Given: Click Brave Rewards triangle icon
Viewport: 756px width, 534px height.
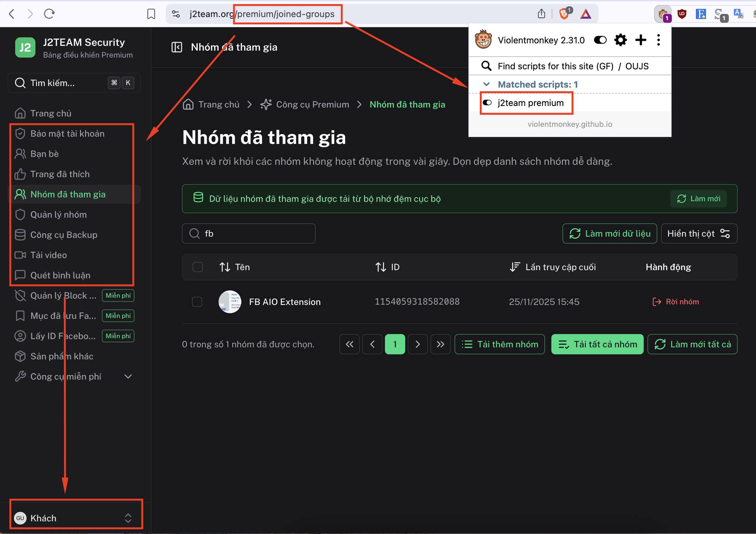Looking at the screenshot, I should click(x=585, y=14).
